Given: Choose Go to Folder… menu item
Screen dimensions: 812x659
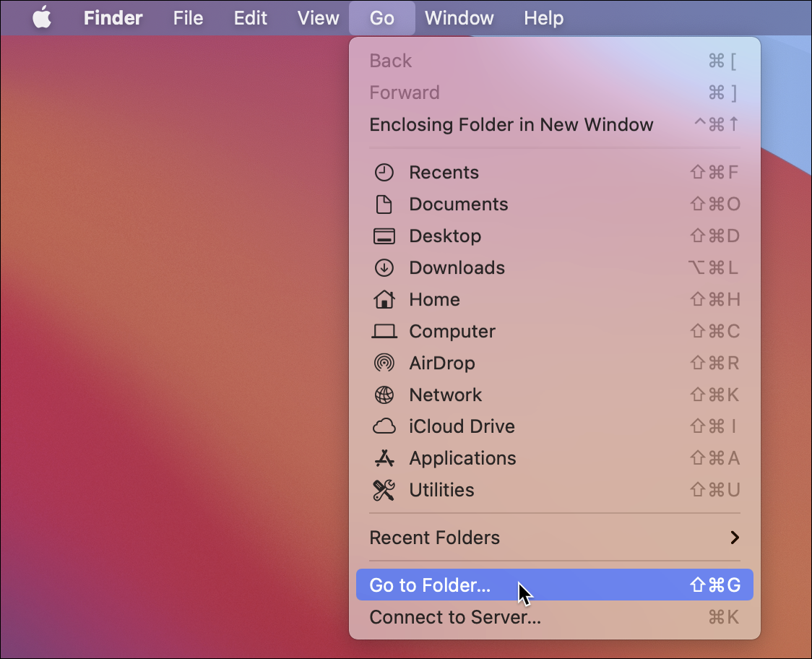Looking at the screenshot, I should [x=430, y=585].
